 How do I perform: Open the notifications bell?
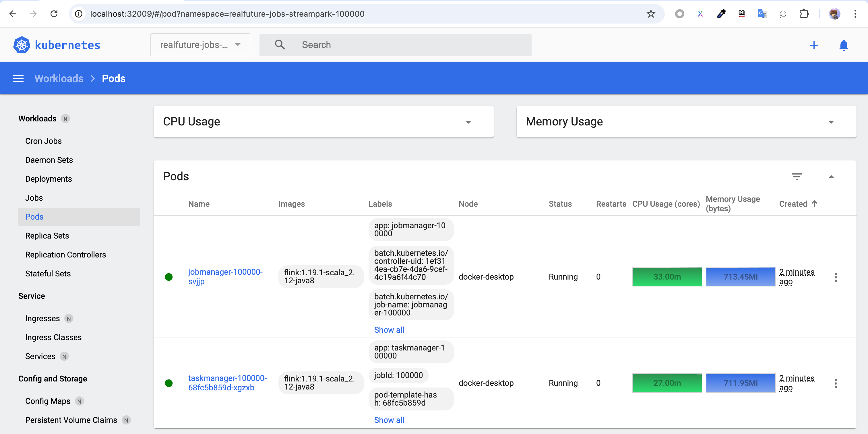tap(843, 45)
